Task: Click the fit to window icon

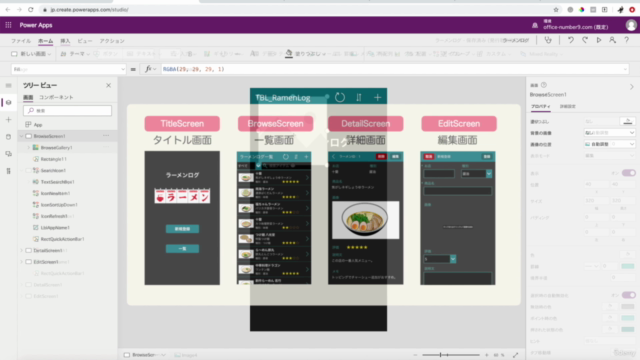Action: tap(516, 355)
